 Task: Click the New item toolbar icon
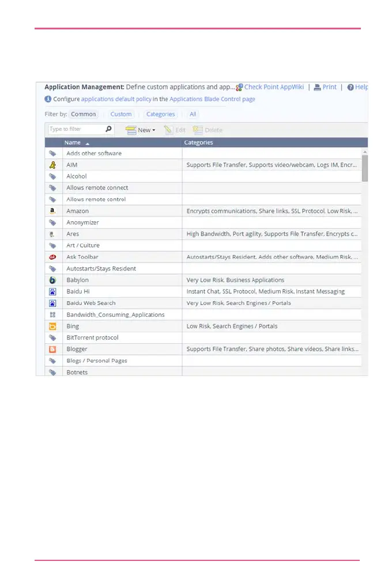coord(131,130)
